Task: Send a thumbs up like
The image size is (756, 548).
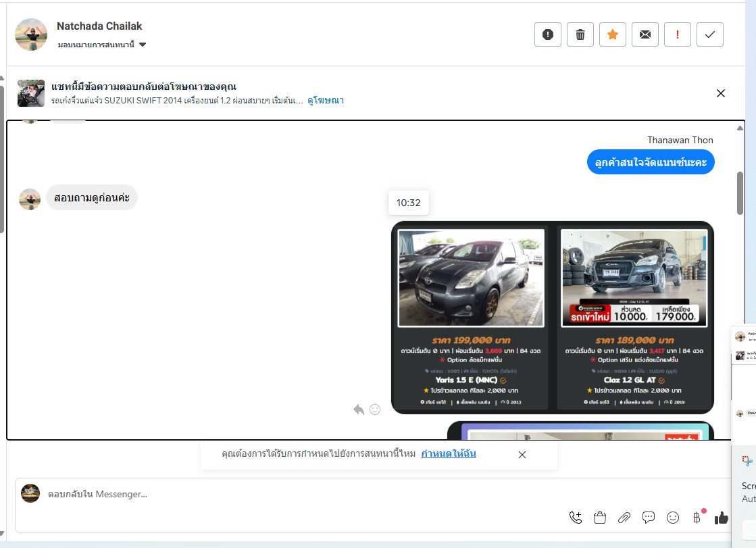Action: point(722,518)
